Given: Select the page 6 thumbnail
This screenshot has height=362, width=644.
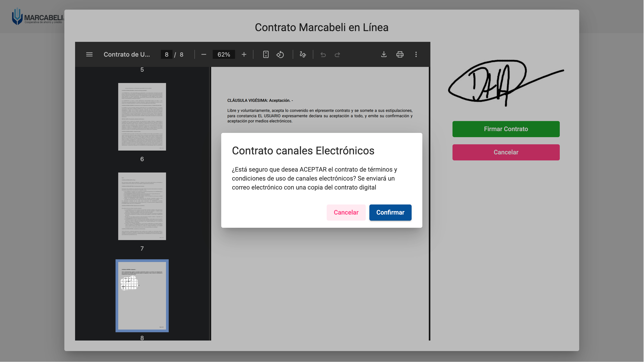Looking at the screenshot, I should coord(142,117).
